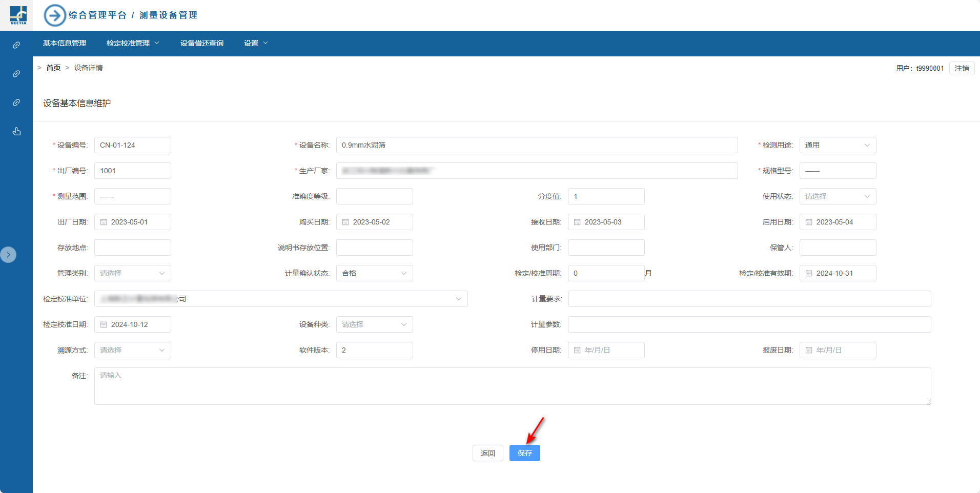Click the hand pointer icon in left sidebar
Image resolution: width=980 pixels, height=493 pixels.
pyautogui.click(x=16, y=131)
